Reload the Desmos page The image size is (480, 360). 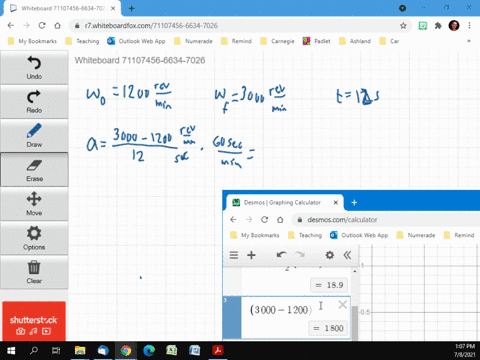tap(265, 220)
